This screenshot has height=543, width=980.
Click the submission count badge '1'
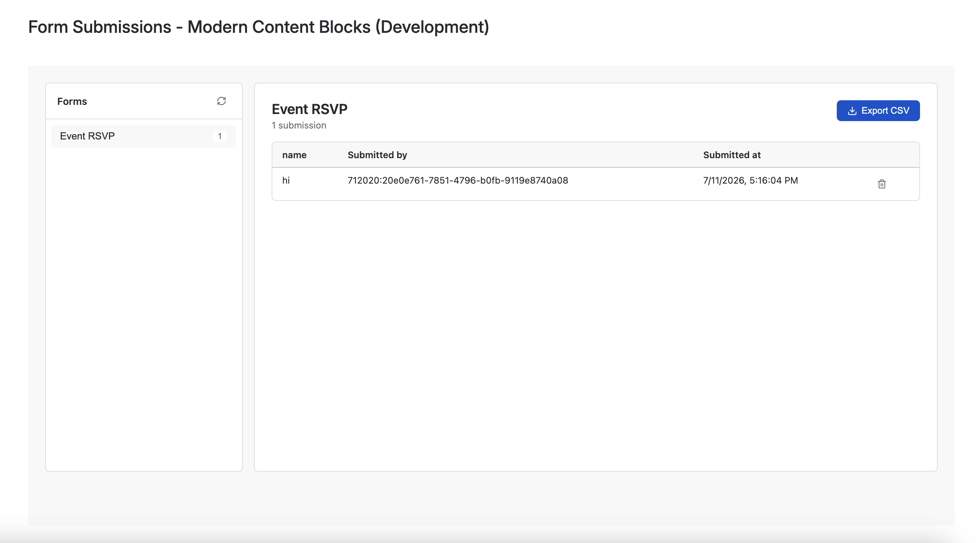click(x=219, y=136)
